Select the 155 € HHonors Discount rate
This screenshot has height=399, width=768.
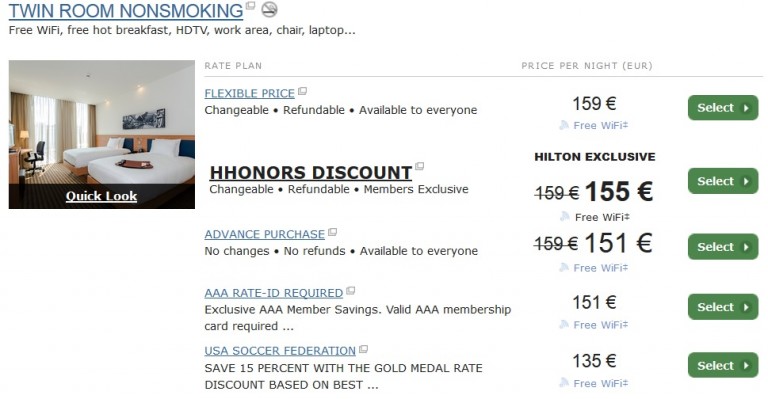point(723,181)
